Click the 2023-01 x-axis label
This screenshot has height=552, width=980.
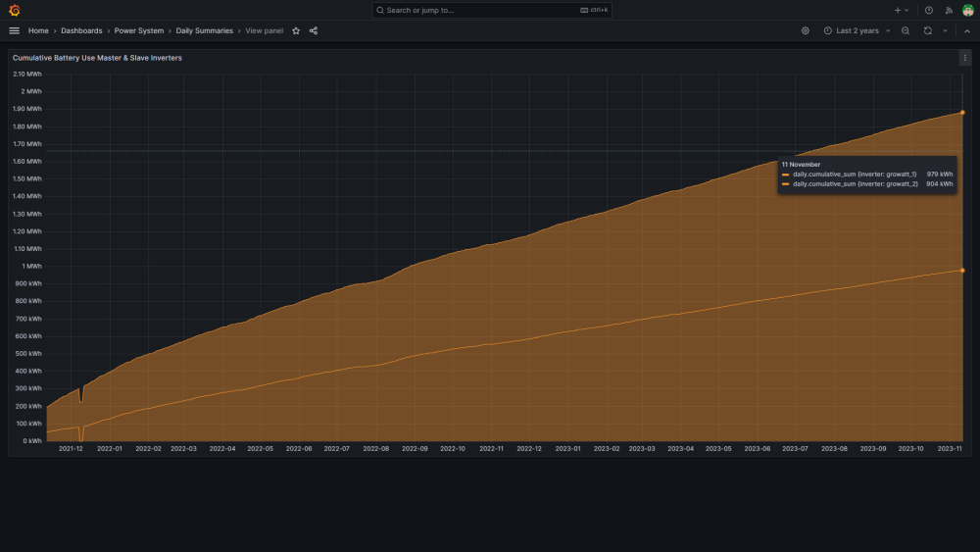point(567,449)
